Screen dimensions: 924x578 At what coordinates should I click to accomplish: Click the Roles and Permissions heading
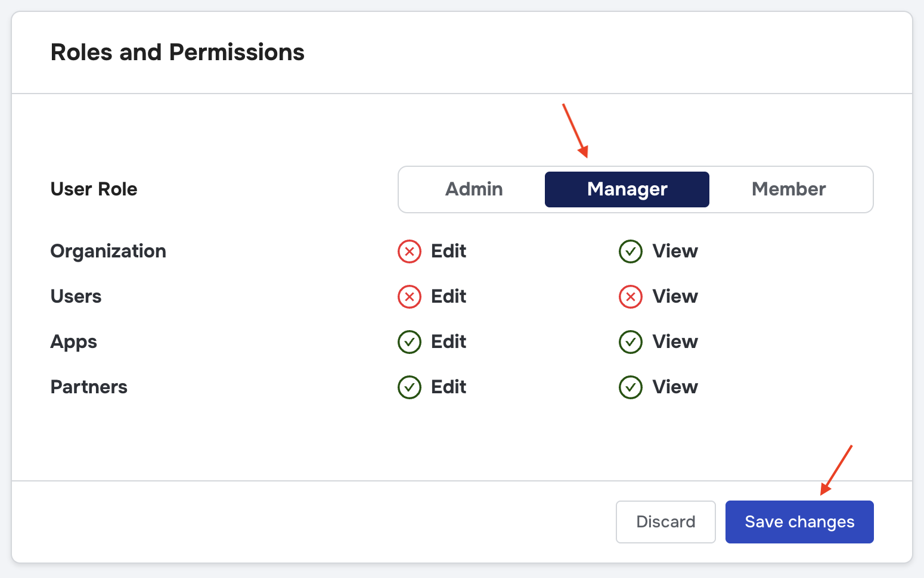click(x=178, y=52)
